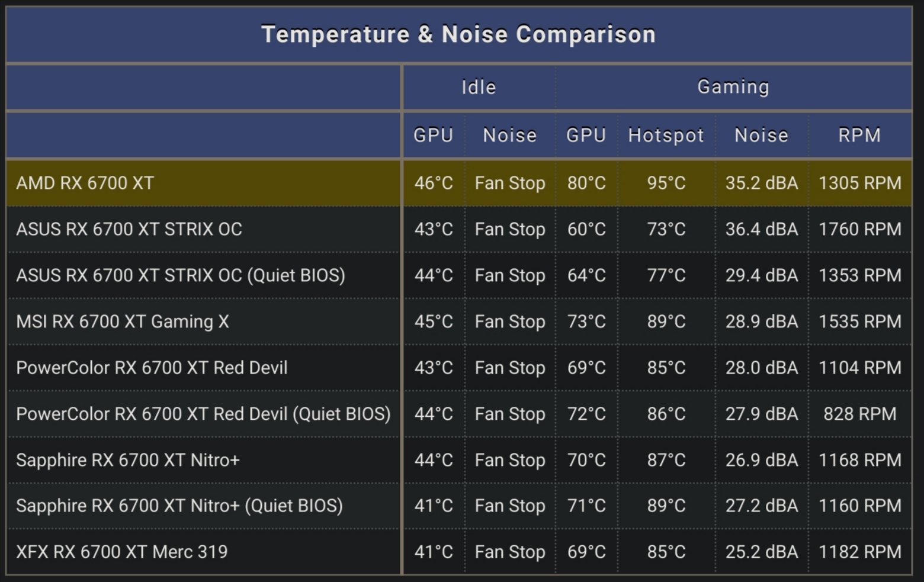924x582 pixels.
Task: Click Fan Stop in the MSI Gaming X row
Action: click(x=510, y=321)
